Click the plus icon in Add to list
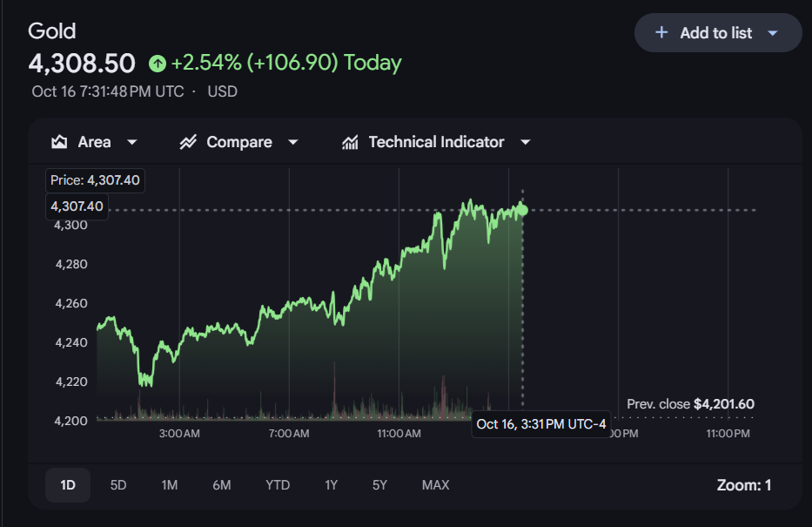This screenshot has width=812, height=527. pos(661,32)
